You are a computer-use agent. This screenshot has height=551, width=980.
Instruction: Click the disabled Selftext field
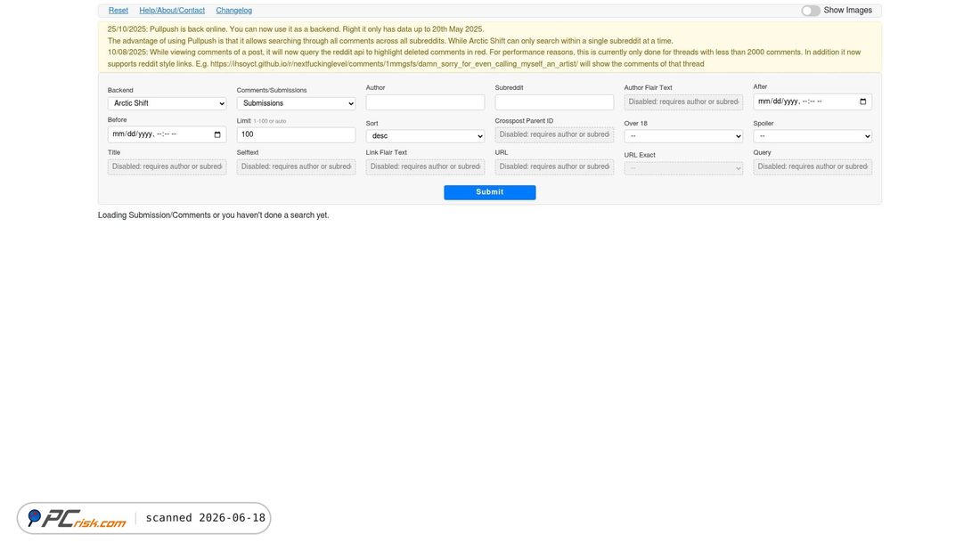[297, 166]
